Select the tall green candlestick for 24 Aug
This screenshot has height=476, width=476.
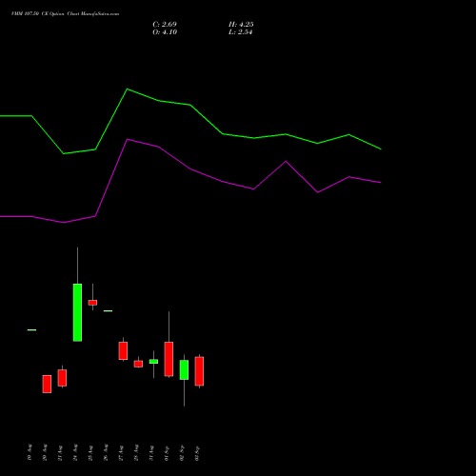77,312
